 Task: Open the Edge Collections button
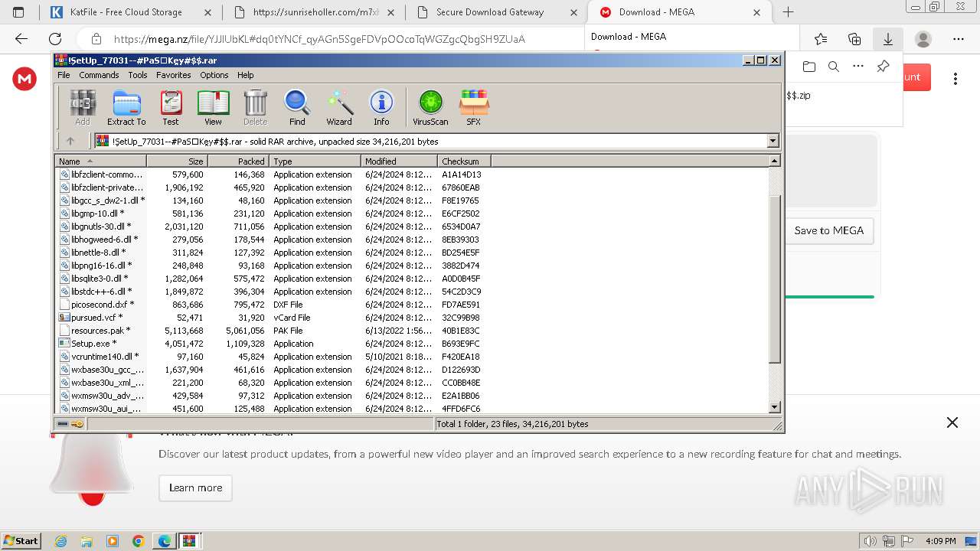point(854,39)
